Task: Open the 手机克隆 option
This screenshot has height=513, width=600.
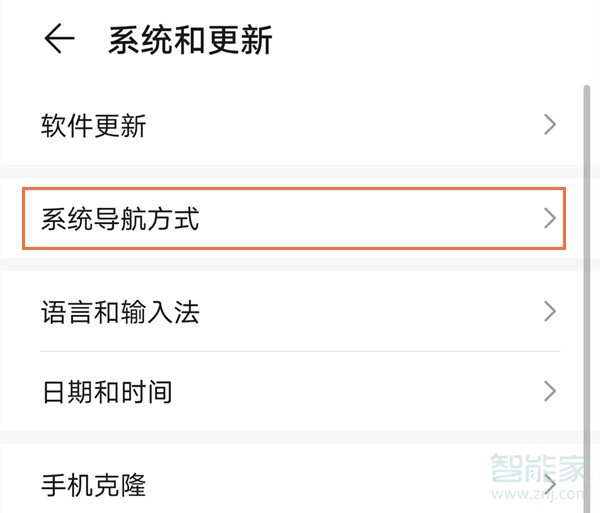Action: point(94,486)
